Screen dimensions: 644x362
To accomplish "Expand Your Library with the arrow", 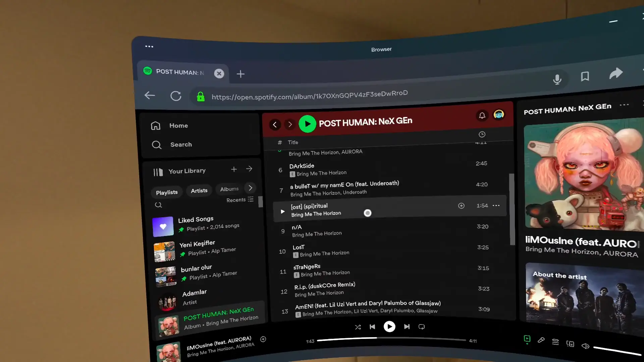I will (249, 169).
